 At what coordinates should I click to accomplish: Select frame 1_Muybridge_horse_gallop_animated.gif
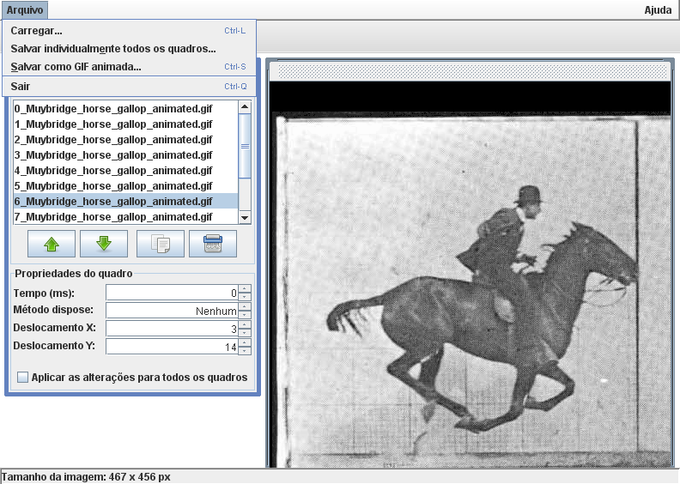(x=126, y=124)
